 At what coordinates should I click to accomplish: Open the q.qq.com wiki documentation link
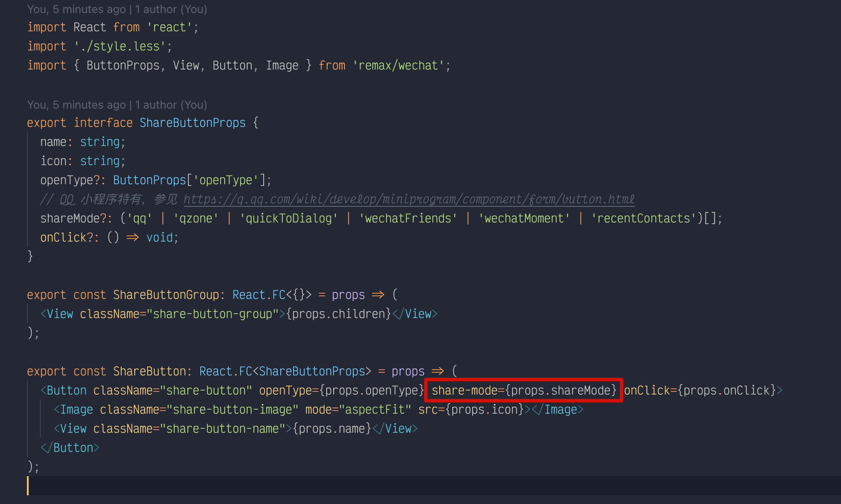408,199
